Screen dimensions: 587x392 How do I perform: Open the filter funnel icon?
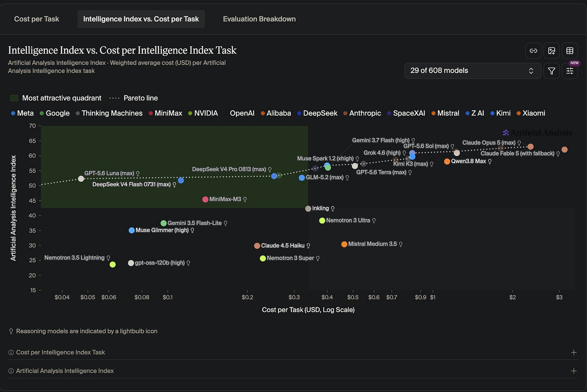point(552,71)
